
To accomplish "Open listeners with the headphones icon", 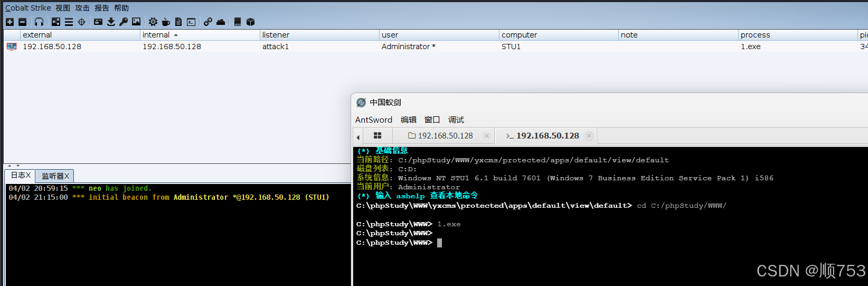I will coord(39,22).
